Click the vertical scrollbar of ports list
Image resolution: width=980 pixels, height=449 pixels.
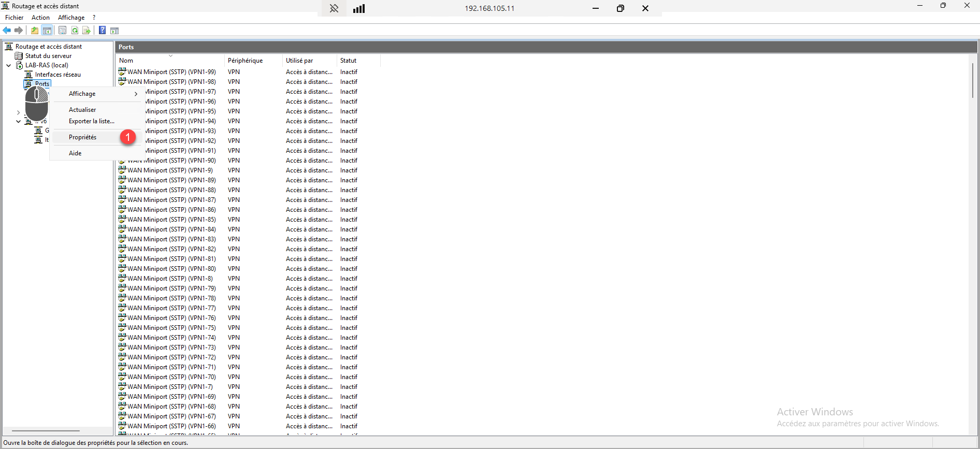973,80
